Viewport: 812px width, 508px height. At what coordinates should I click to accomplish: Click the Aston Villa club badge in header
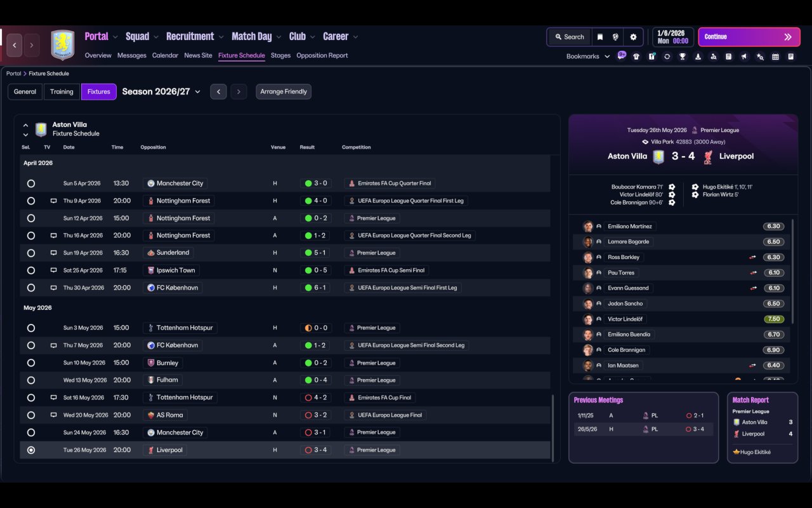coord(62,45)
